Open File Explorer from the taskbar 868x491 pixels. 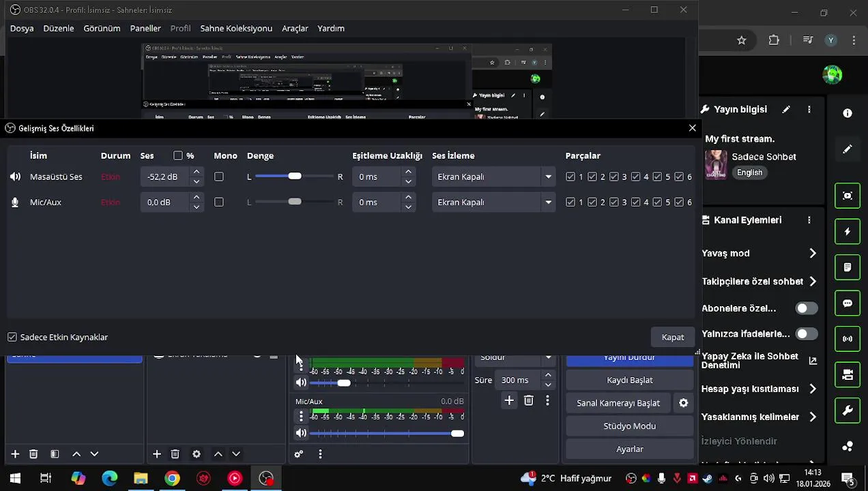[141, 479]
